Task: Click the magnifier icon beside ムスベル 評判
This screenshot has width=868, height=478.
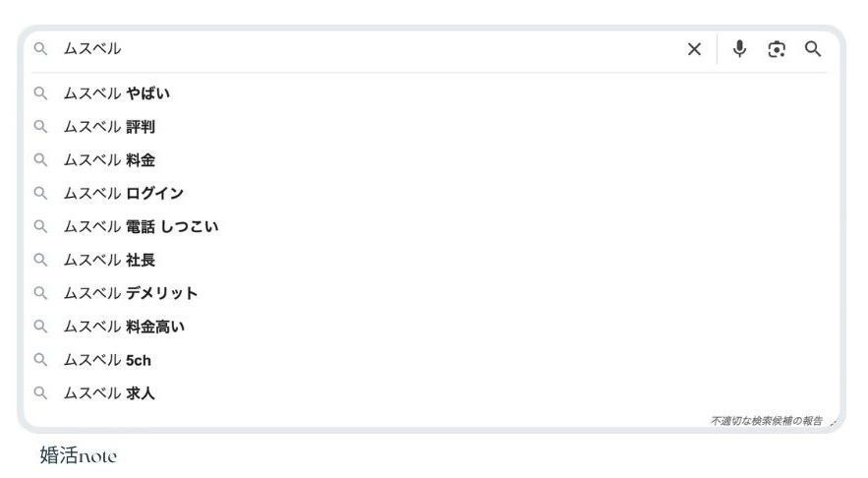Action: pyautogui.click(x=40, y=126)
